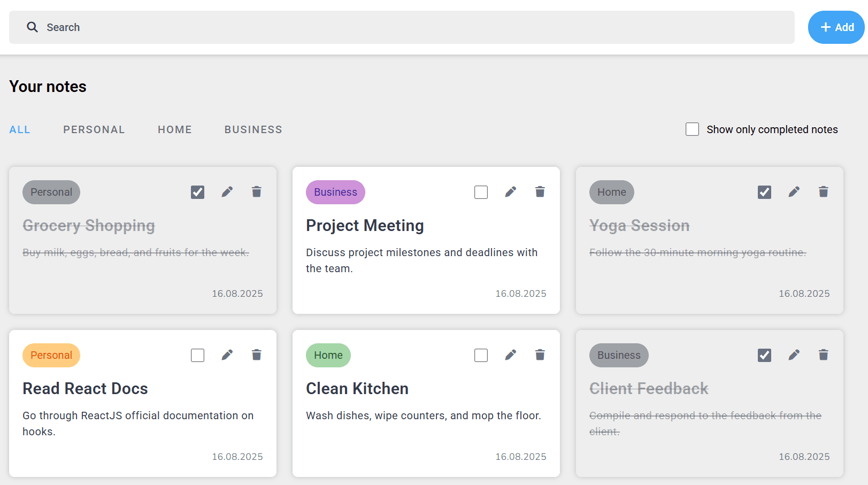Switch to the Personal tab
The height and width of the screenshot is (485, 868).
pos(94,130)
